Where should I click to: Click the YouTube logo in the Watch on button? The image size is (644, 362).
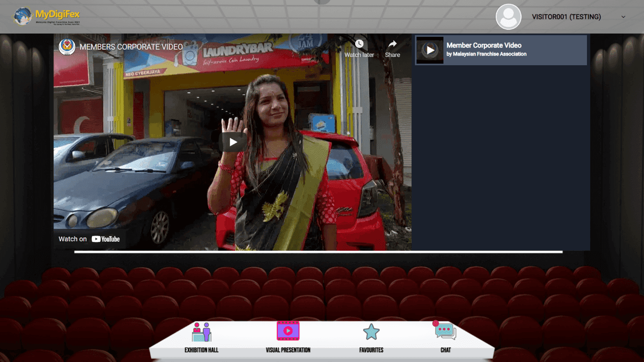[106, 238]
